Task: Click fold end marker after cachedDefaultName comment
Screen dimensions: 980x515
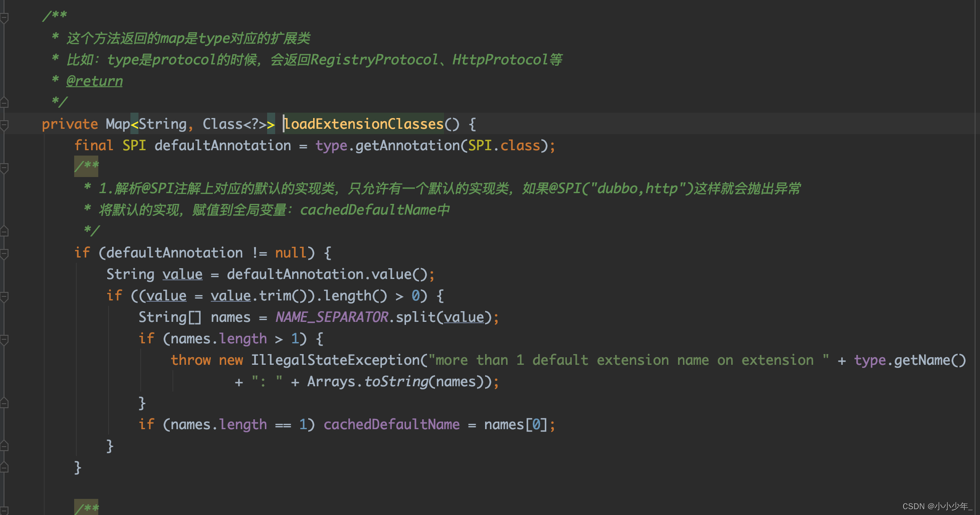Action: [4, 231]
